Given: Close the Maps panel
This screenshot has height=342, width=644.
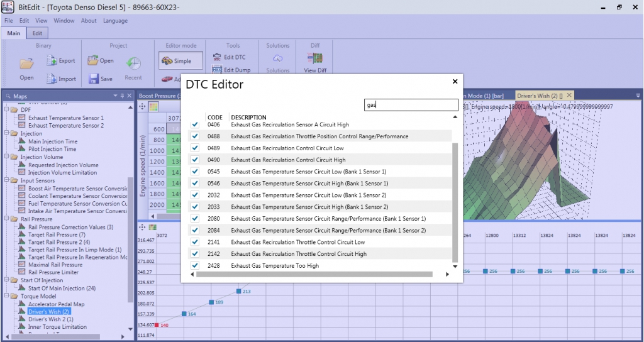Looking at the screenshot, I should [129, 96].
